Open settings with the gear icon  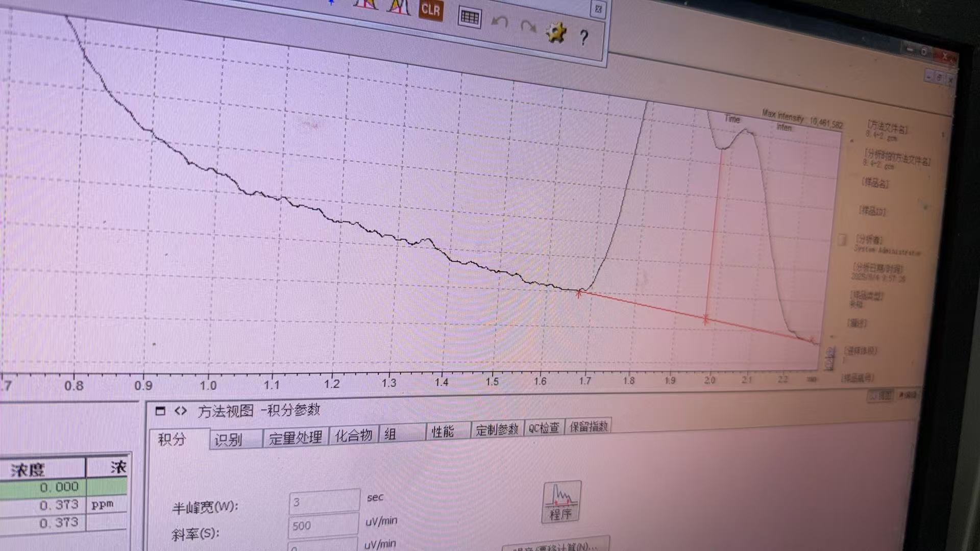556,33
